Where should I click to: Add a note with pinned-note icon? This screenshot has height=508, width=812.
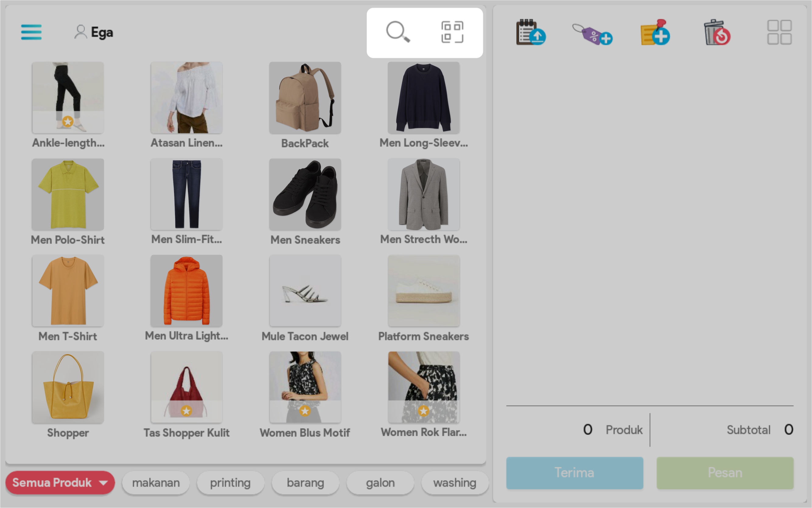tap(655, 33)
